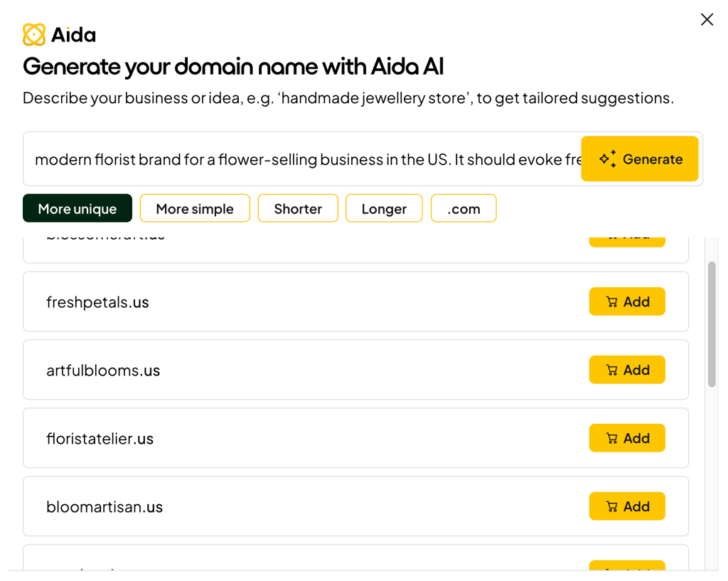Screen dimensions: 728x581
Task: Add artfulblooms.us to cart
Action: (627, 371)
